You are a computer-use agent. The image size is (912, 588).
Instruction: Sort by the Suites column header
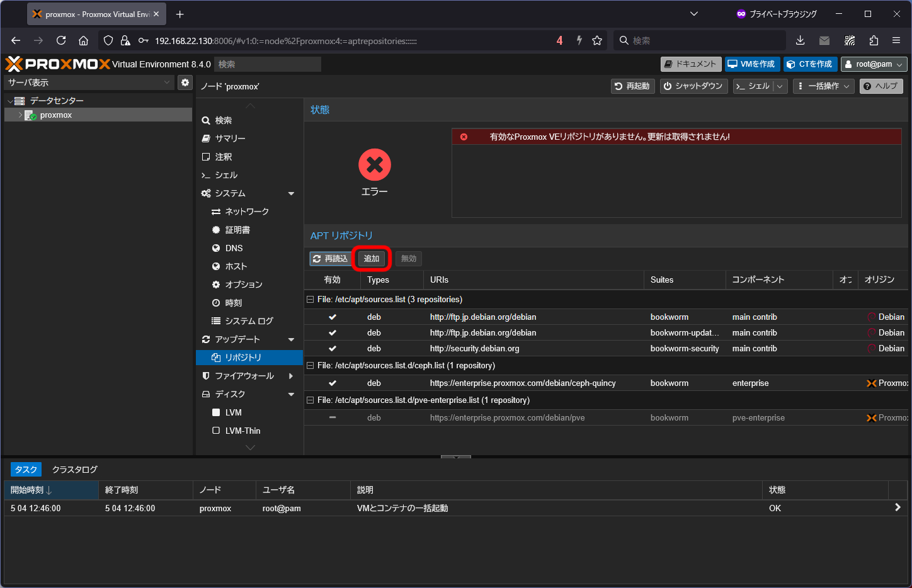pos(685,280)
